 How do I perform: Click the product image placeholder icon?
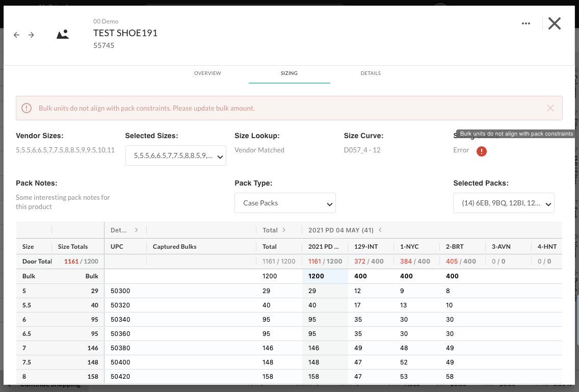(x=63, y=35)
